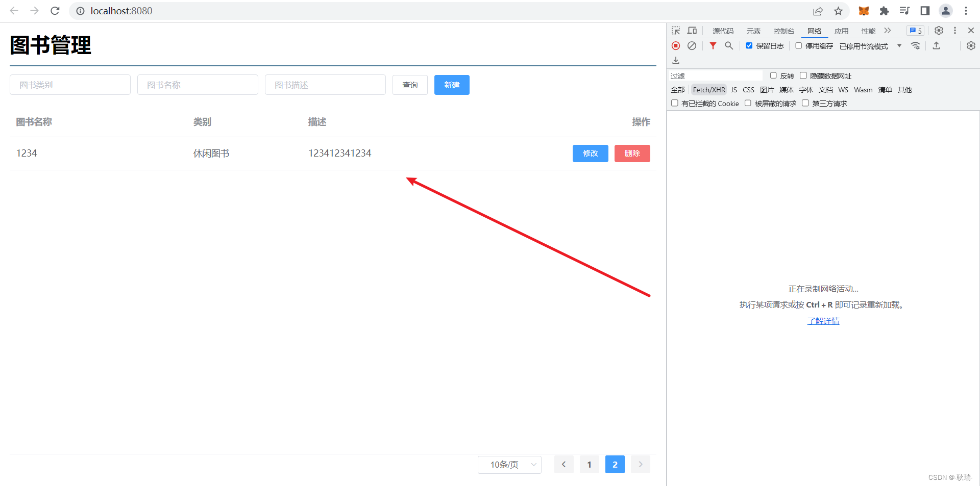Select the Fetch/XHR request filter
This screenshot has width=980, height=486.
(x=709, y=90)
